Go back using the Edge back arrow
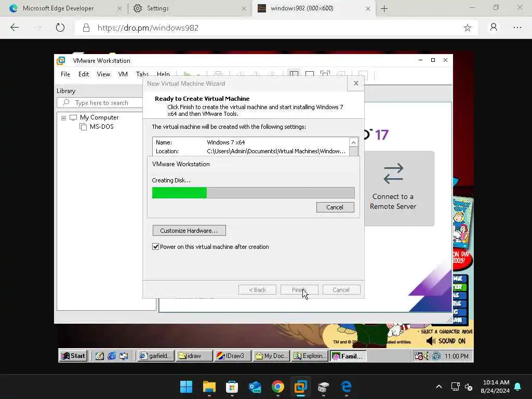Viewport: 532px width, 399px height. tap(15, 28)
